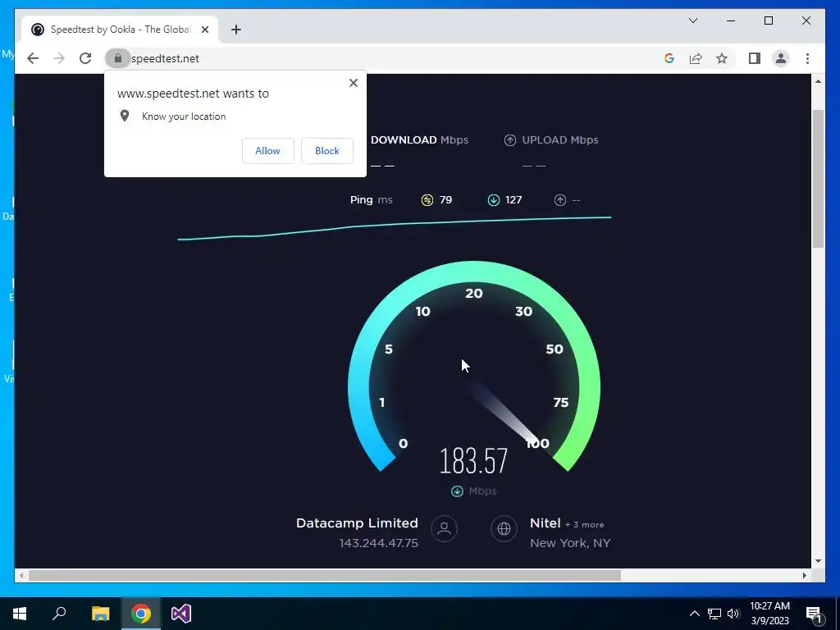The image size is (840, 630).
Task: Open the server globe icon
Action: tap(504, 529)
